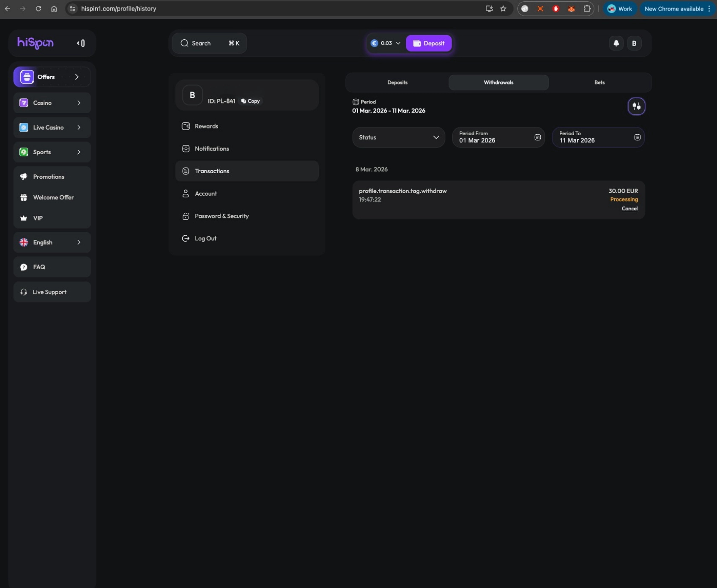Click the euro currency icon

374,43
